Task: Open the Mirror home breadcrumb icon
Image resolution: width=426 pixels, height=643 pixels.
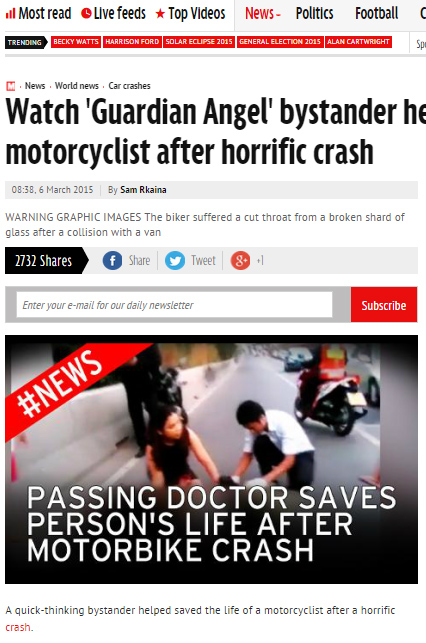Action: 11,86
